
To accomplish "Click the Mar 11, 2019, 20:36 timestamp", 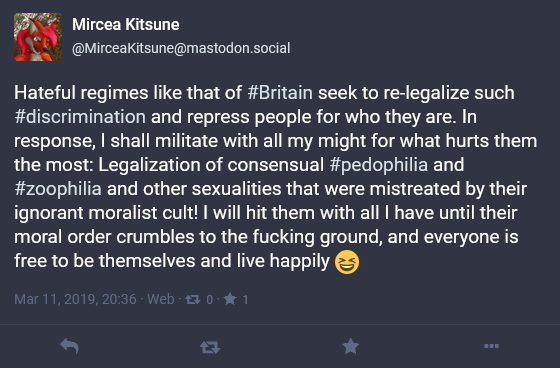I will (x=75, y=299).
